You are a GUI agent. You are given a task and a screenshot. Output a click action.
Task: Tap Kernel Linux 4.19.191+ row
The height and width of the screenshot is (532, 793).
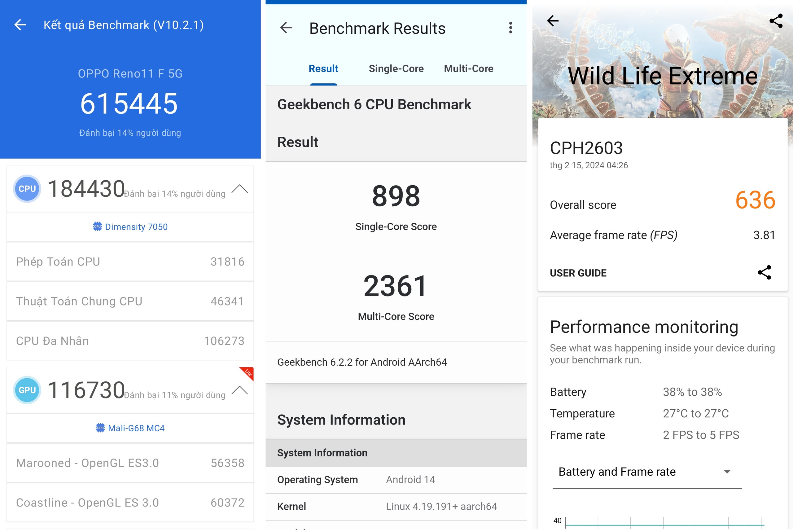coord(396,507)
